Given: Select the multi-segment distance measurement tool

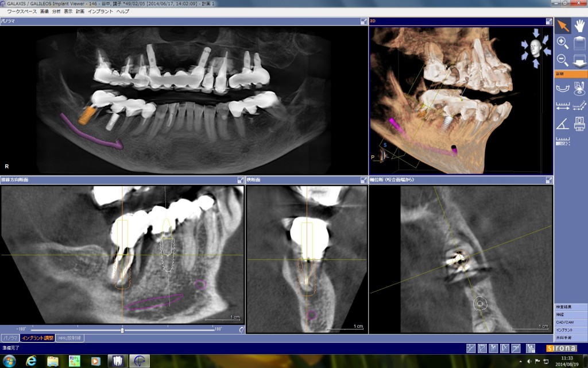Looking at the screenshot, I should (579, 106).
